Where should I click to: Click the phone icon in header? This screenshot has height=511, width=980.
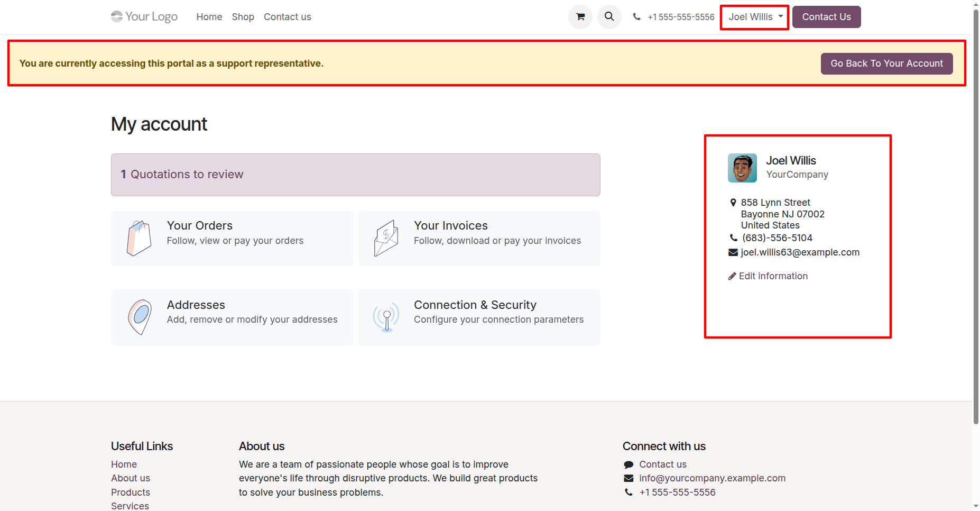[637, 17]
